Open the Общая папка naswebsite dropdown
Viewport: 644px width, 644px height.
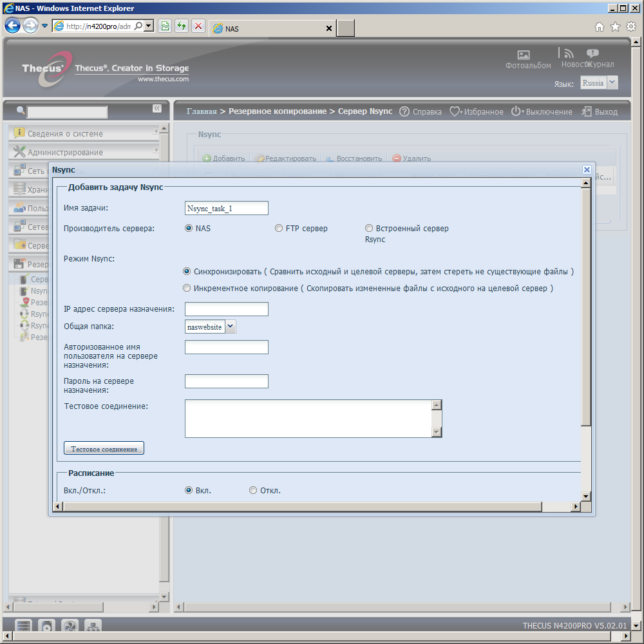(x=231, y=327)
